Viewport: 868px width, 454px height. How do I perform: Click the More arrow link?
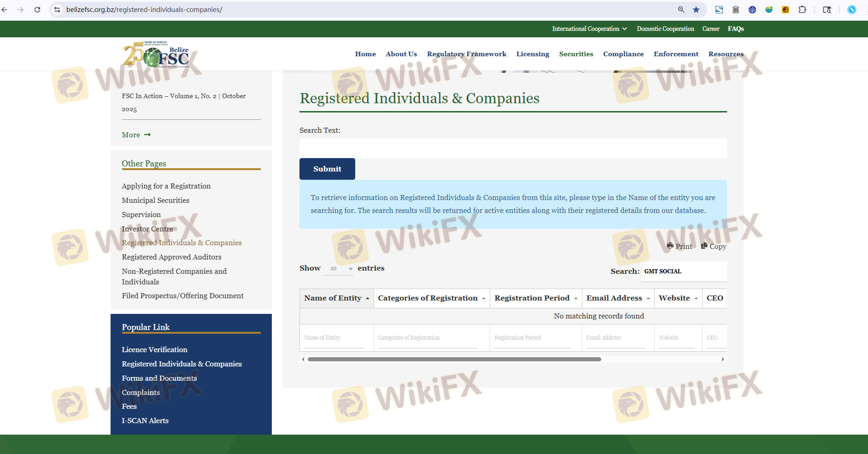click(136, 135)
